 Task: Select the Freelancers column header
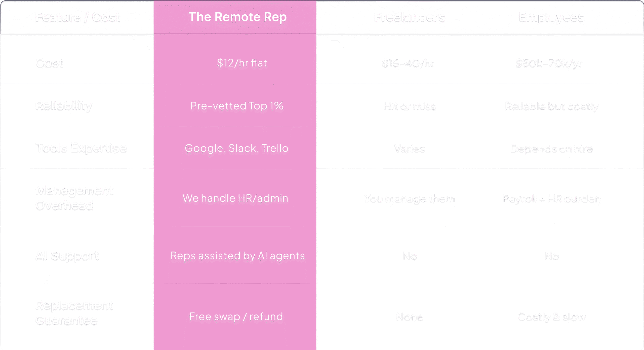410,17
